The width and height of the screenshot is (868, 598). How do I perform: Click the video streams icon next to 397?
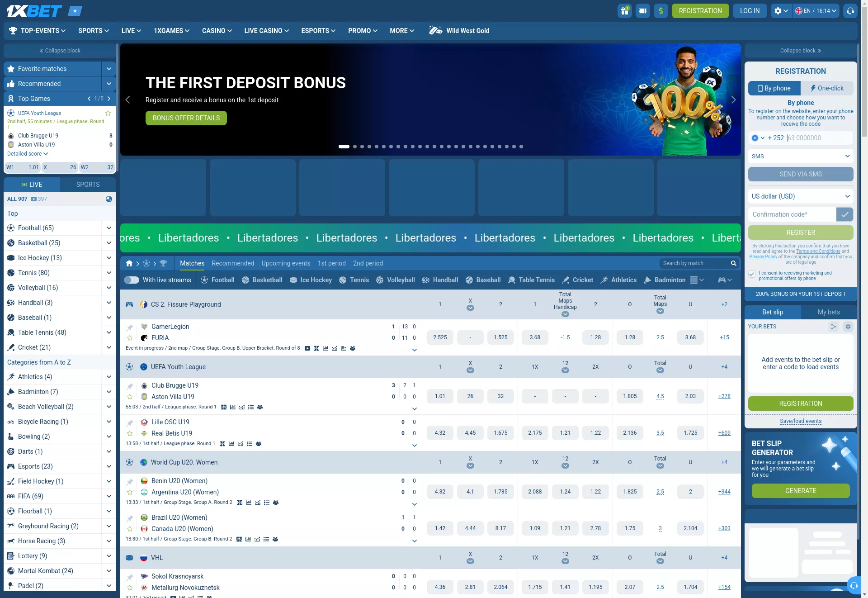34,199
